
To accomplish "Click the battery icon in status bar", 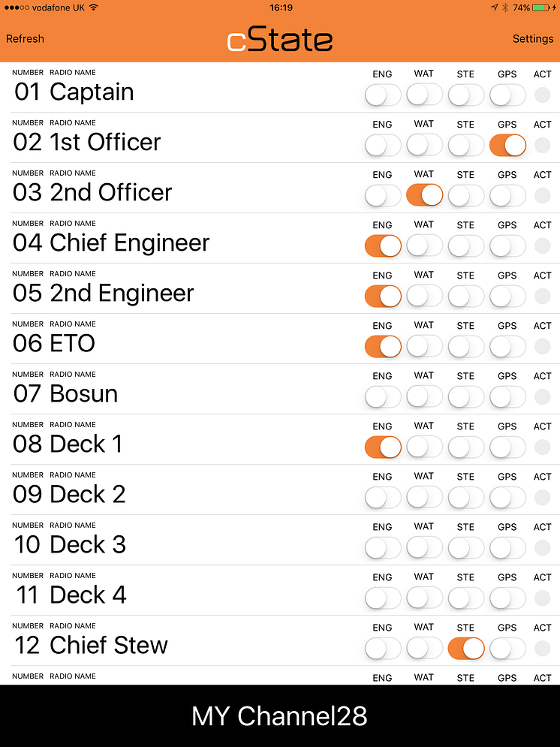I will (x=541, y=8).
